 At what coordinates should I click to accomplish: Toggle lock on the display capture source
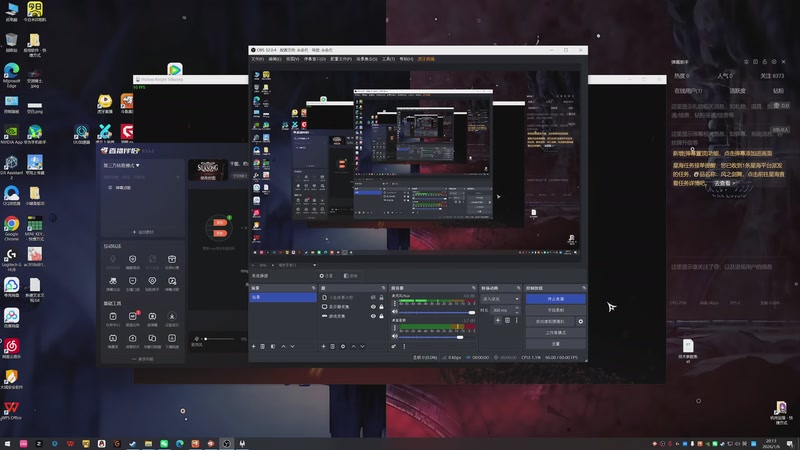tap(381, 307)
